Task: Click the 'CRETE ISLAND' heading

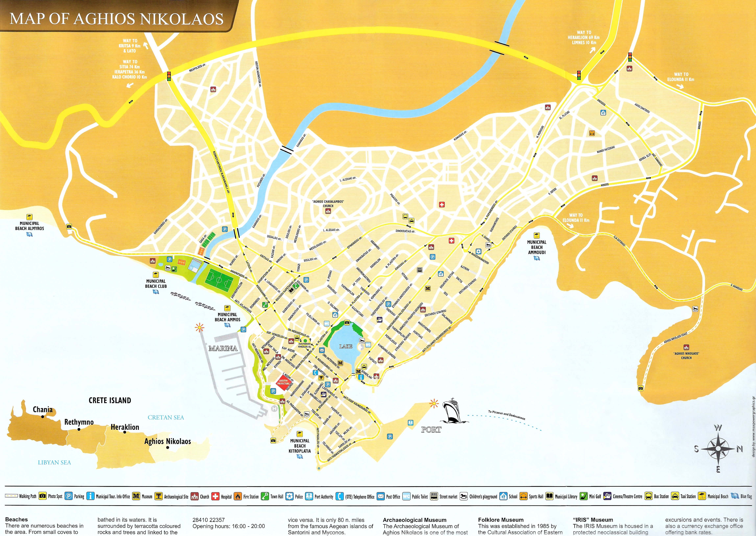Action: [x=110, y=400]
